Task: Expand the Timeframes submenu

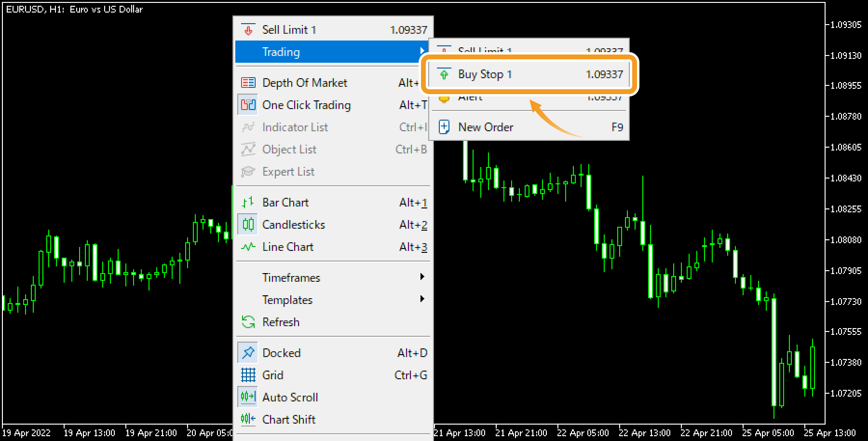Action: pyautogui.click(x=333, y=277)
